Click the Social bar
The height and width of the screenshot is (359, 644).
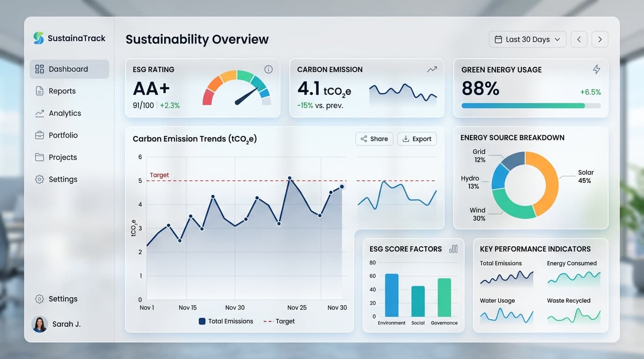[x=418, y=301]
